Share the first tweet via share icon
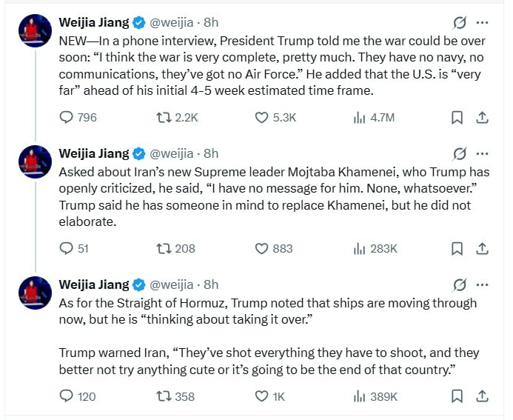Screen dimensions: 513x420 [481, 117]
